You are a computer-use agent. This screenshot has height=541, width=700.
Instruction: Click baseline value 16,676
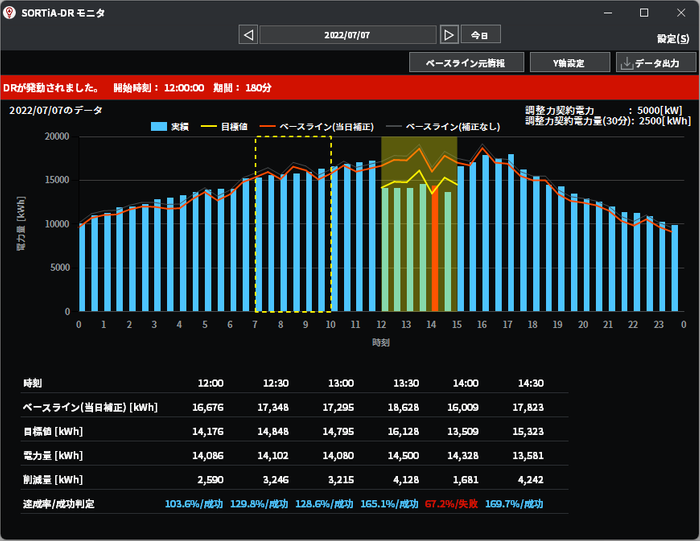pyautogui.click(x=208, y=407)
